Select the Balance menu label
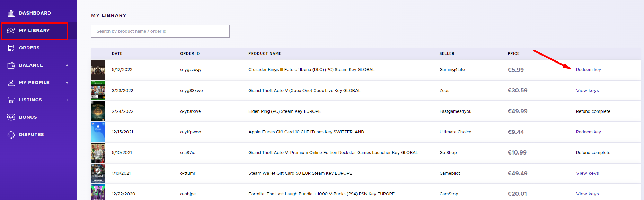Viewport: 644px width, 200px height. 31,65
